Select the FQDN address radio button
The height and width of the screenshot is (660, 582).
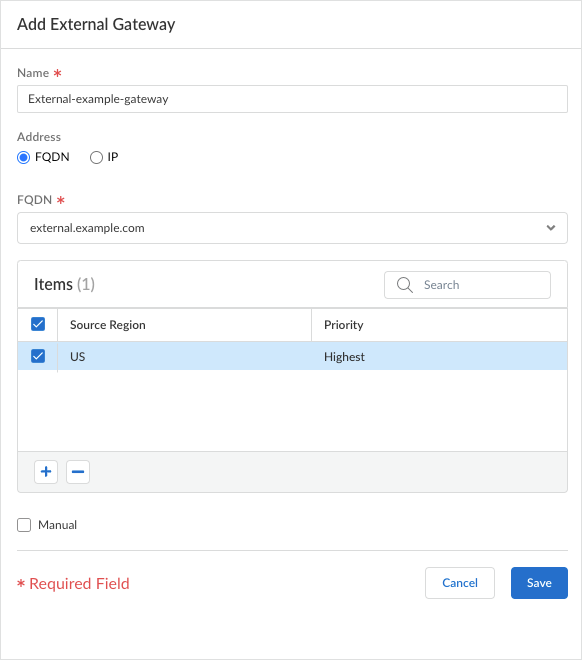pos(24,157)
